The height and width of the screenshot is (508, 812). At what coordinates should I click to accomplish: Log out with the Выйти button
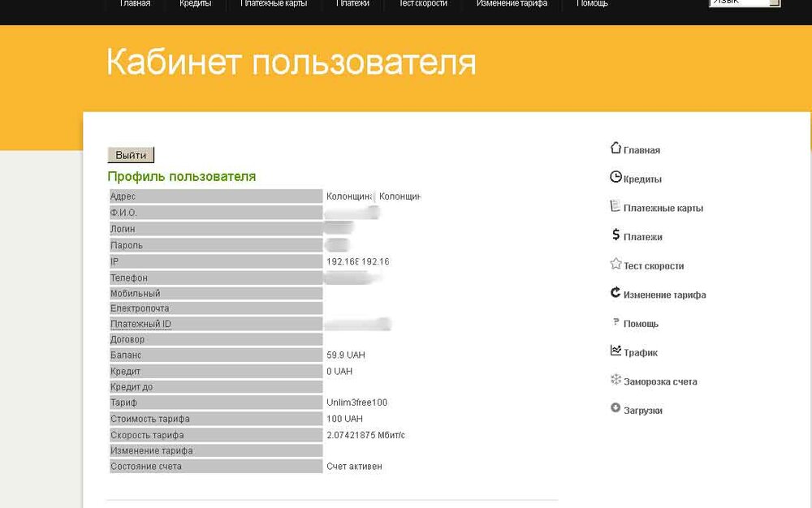[x=131, y=155]
